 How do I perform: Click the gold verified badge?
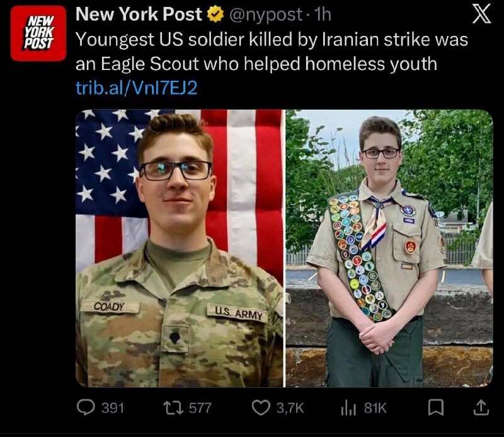click(x=215, y=15)
